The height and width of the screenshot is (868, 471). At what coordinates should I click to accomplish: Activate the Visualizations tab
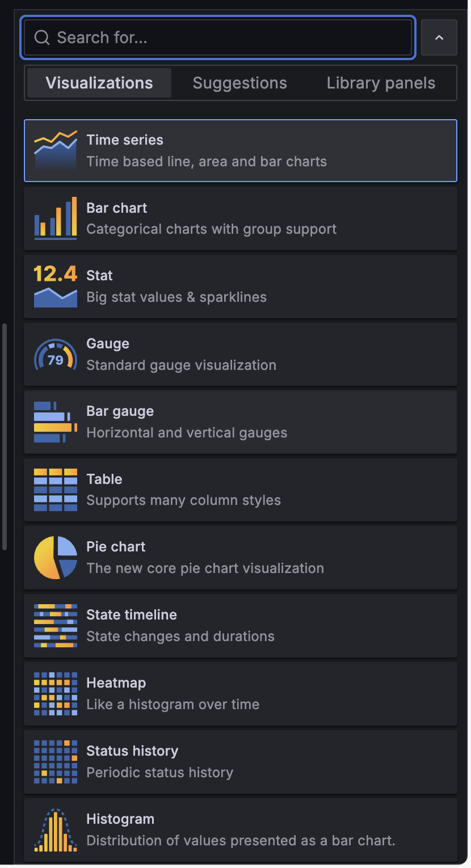pos(99,83)
